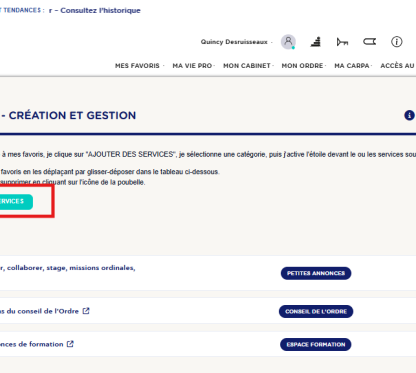The image size is (416, 373).
Task: Click the ESPACE FORMATION badge
Action: coord(316,344)
